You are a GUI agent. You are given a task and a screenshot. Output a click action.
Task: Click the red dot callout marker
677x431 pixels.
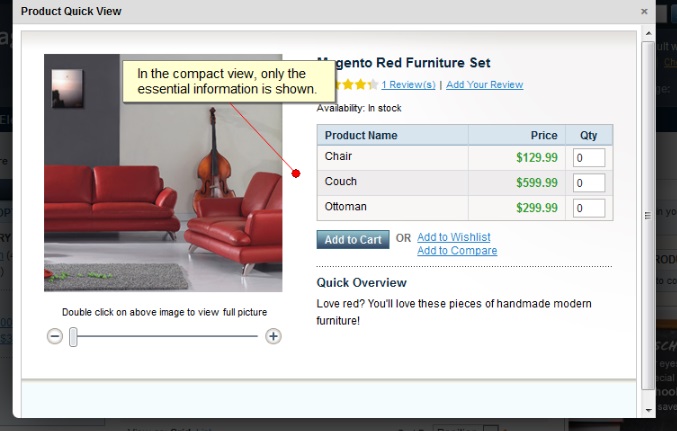[296, 175]
